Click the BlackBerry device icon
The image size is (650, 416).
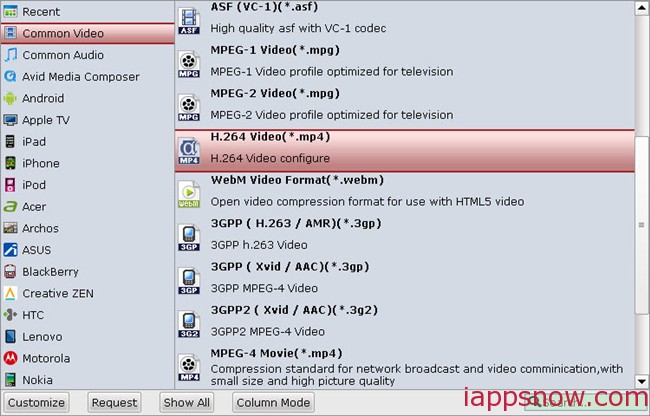click(x=10, y=272)
